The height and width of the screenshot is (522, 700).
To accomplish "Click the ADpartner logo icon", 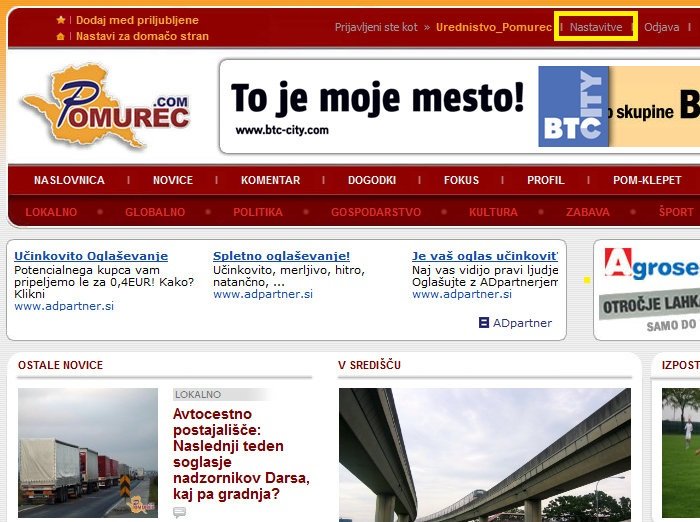I will [x=484, y=323].
